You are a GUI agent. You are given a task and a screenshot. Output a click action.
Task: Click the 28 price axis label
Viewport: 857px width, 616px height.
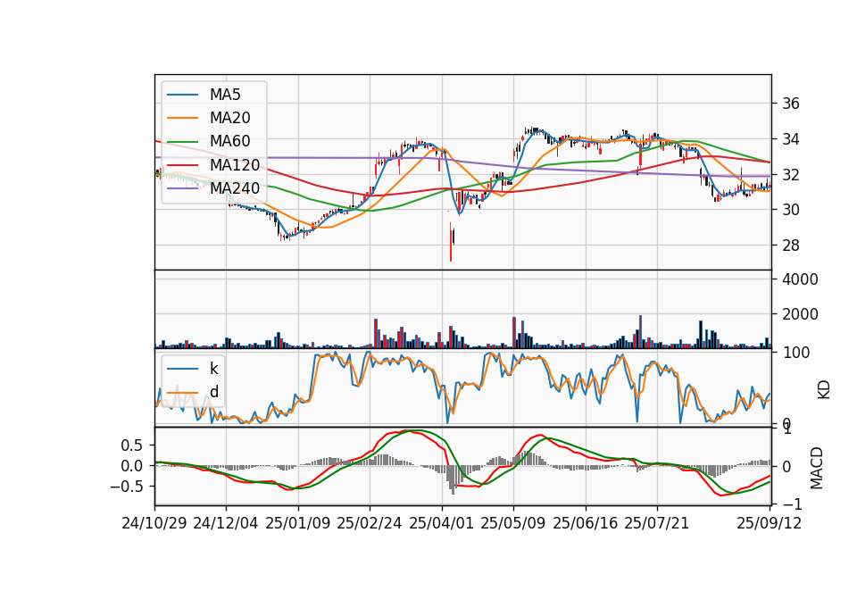[791, 246]
